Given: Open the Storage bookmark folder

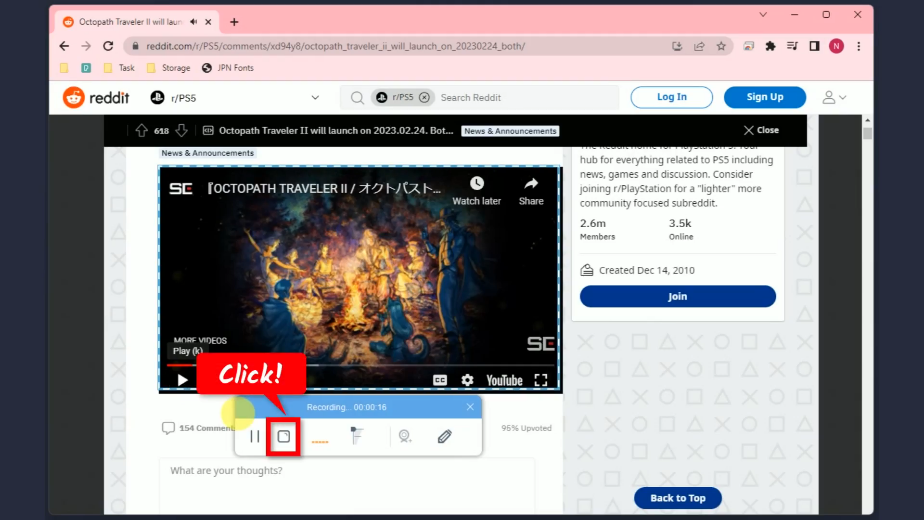Looking at the screenshot, I should [169, 68].
